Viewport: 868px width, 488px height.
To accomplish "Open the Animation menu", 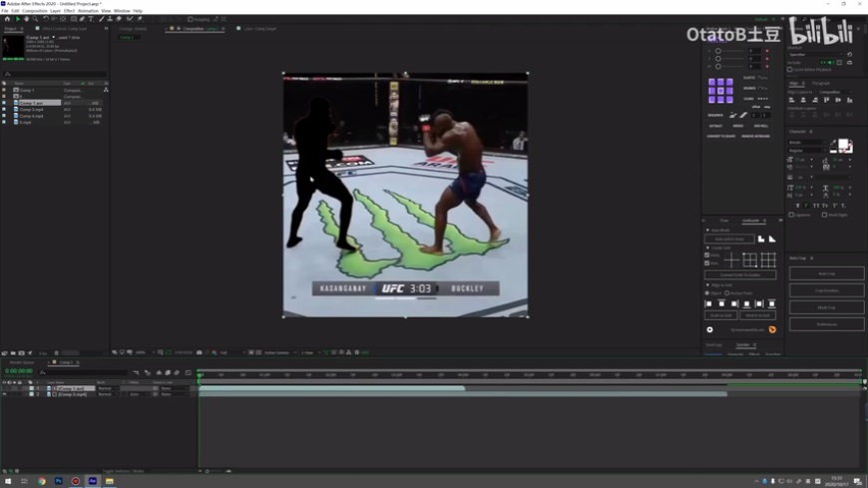I will 88,11.
